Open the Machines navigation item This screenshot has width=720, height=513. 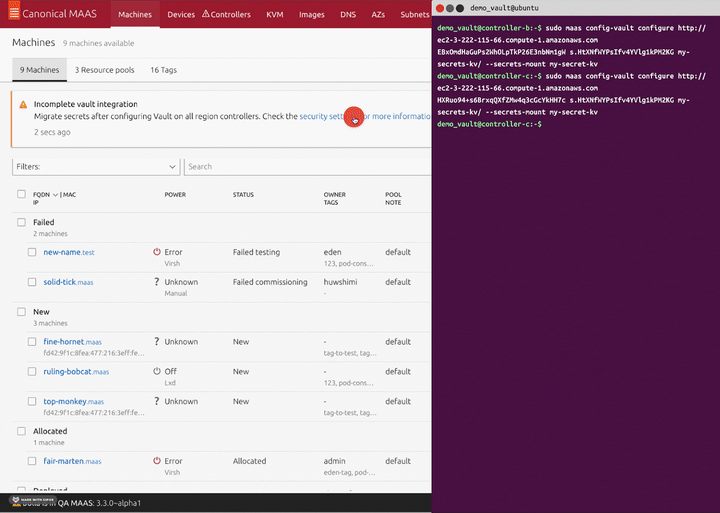[x=135, y=14]
